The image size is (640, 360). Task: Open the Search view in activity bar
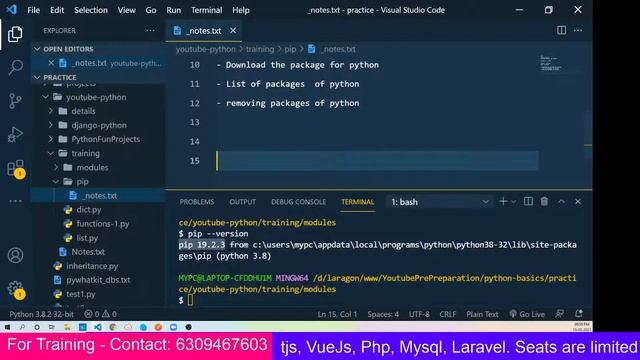[15, 67]
